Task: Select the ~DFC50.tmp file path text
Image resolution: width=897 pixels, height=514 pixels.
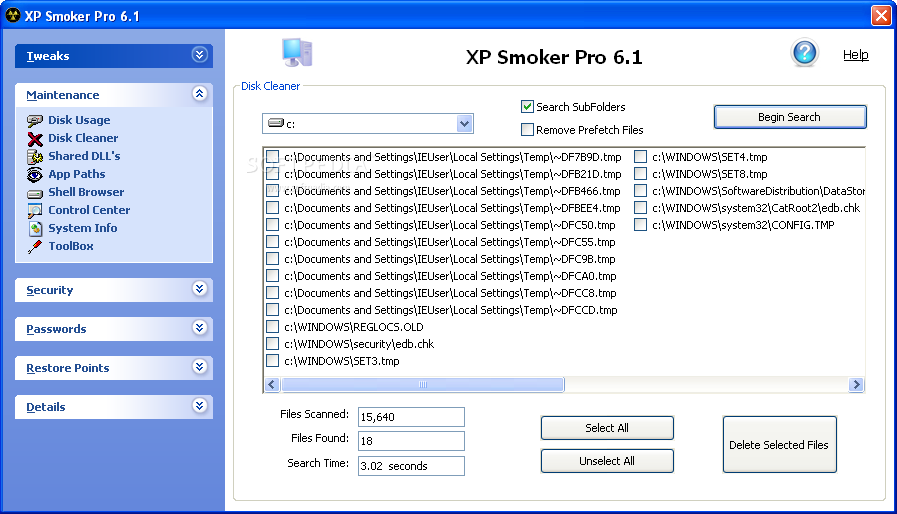Action: [450, 225]
